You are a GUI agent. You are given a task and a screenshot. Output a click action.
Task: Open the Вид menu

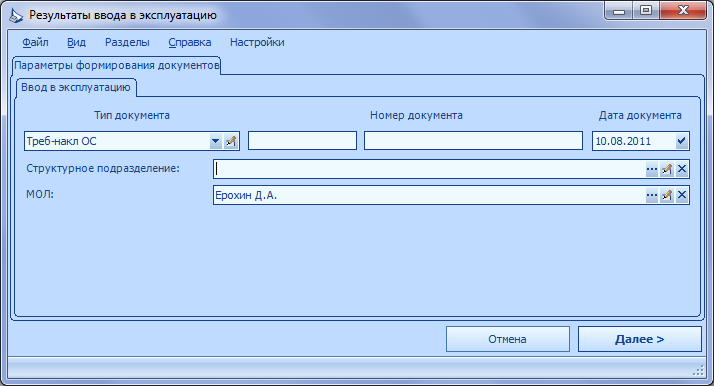76,42
